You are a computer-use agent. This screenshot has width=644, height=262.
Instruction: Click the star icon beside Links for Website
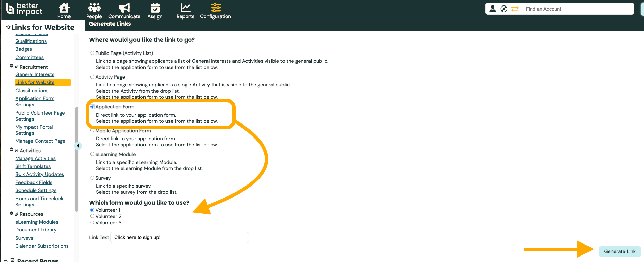pos(8,27)
